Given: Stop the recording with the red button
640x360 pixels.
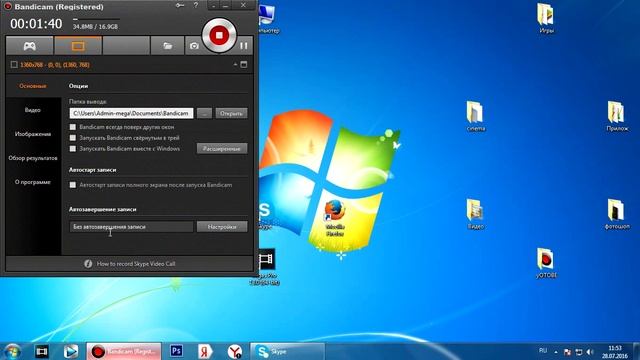Looking at the screenshot, I should point(219,36).
